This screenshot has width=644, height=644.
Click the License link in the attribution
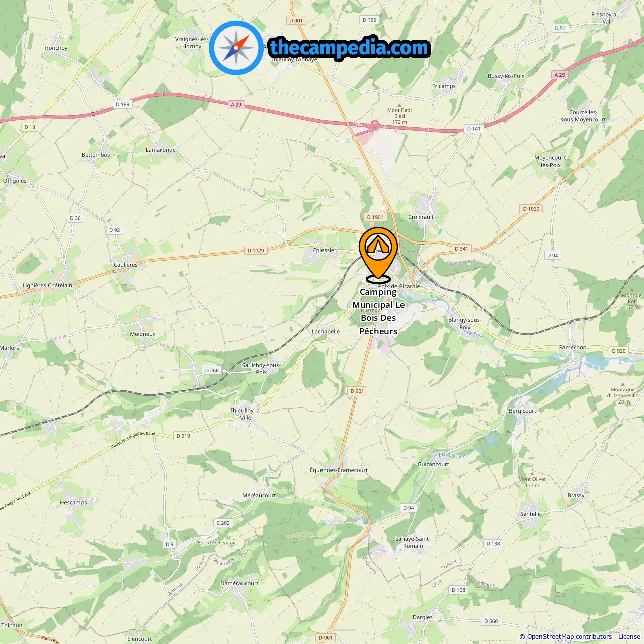pos(629,636)
